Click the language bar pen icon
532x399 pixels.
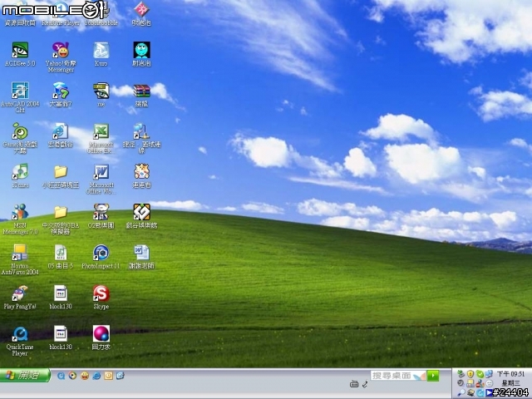click(365, 384)
